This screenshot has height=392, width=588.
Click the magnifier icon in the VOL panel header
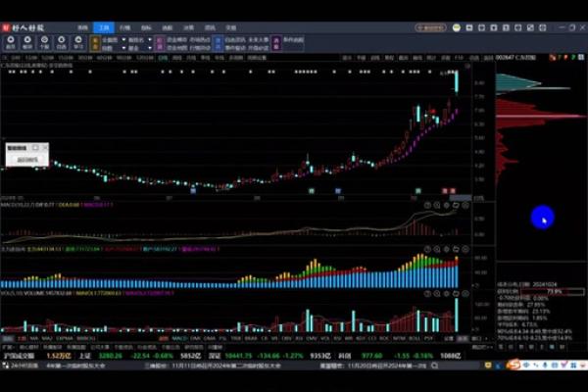pos(437,294)
